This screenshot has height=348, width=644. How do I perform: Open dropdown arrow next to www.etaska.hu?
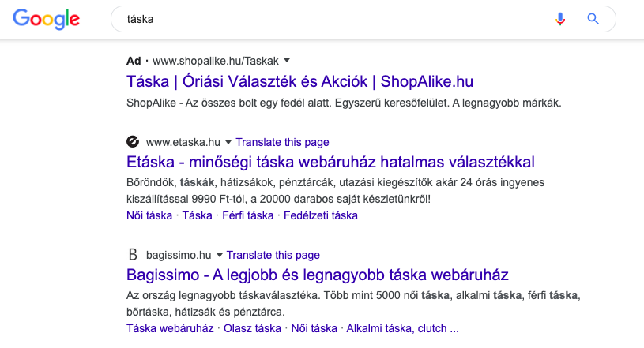(228, 143)
